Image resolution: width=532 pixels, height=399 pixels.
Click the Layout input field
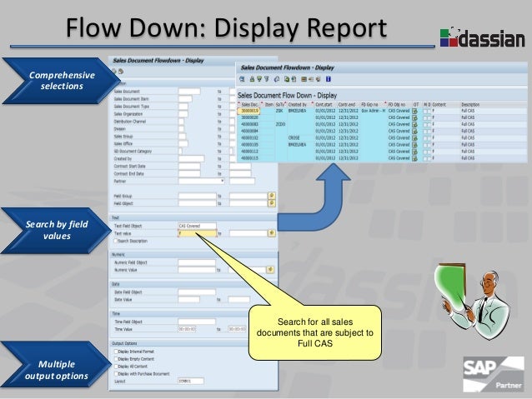191,381
